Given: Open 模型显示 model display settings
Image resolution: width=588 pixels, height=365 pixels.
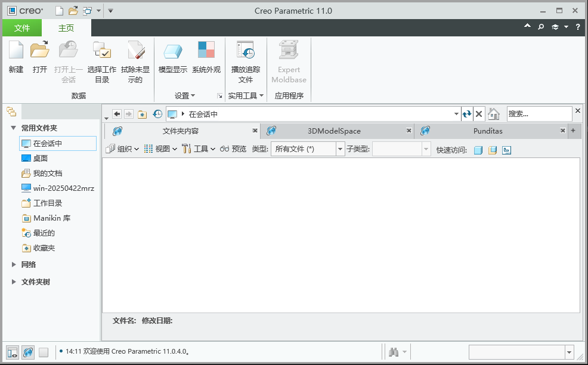Looking at the screenshot, I should pos(173,51).
